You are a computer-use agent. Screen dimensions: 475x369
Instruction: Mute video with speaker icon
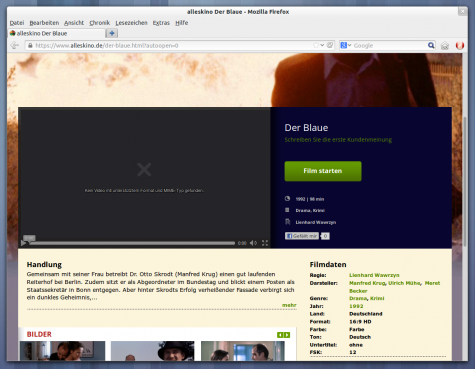pos(253,243)
